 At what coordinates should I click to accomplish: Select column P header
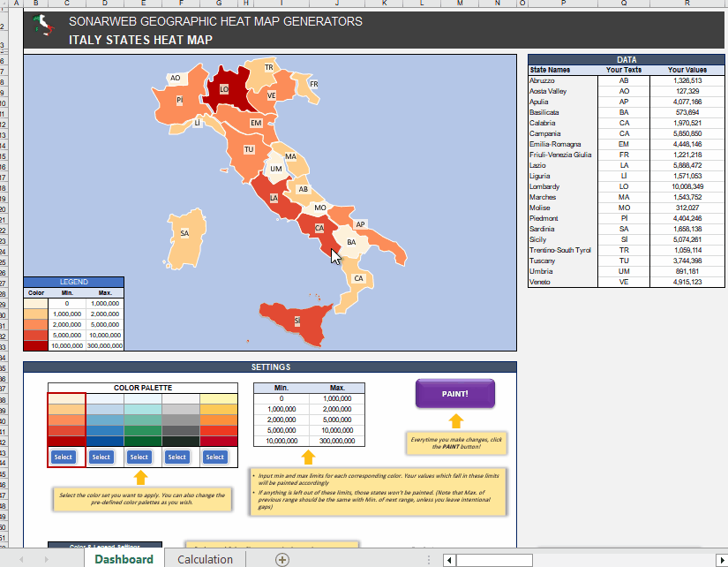pos(563,4)
